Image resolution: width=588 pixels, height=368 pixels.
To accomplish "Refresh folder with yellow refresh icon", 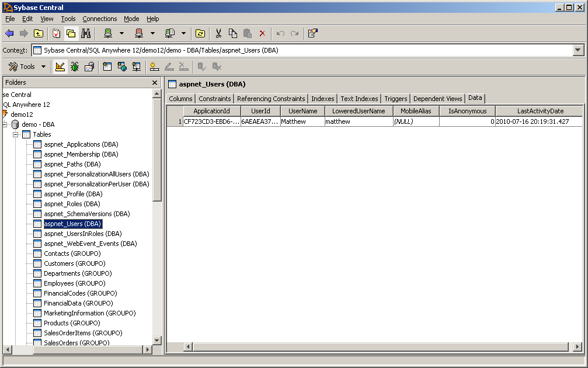I will [x=200, y=33].
